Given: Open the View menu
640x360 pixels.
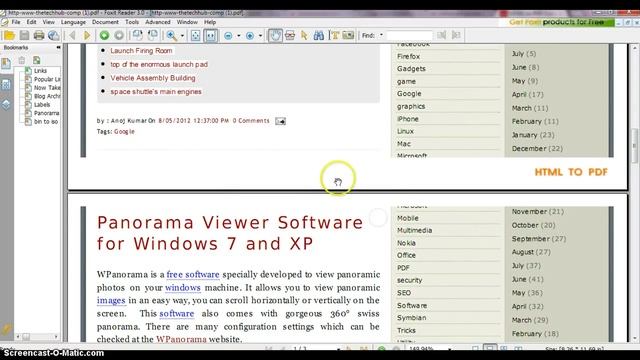Looking at the screenshot, I should point(49,22).
